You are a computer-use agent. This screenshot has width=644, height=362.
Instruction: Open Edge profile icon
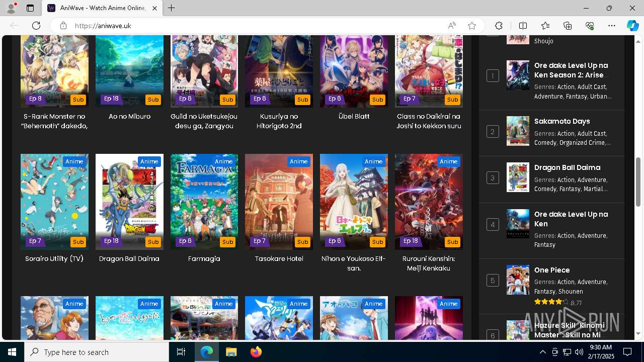[11, 8]
